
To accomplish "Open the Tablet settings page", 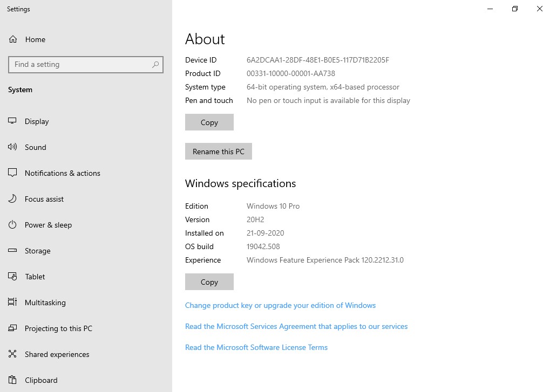I will (x=86, y=277).
